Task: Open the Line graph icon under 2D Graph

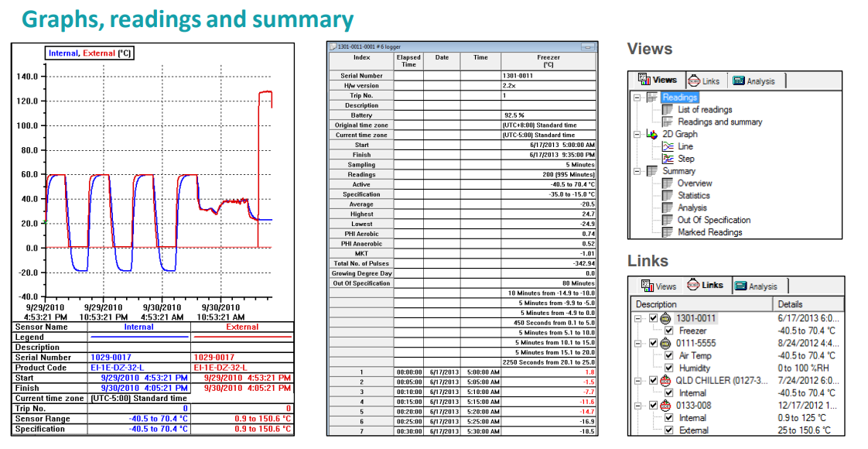Action: tap(668, 146)
